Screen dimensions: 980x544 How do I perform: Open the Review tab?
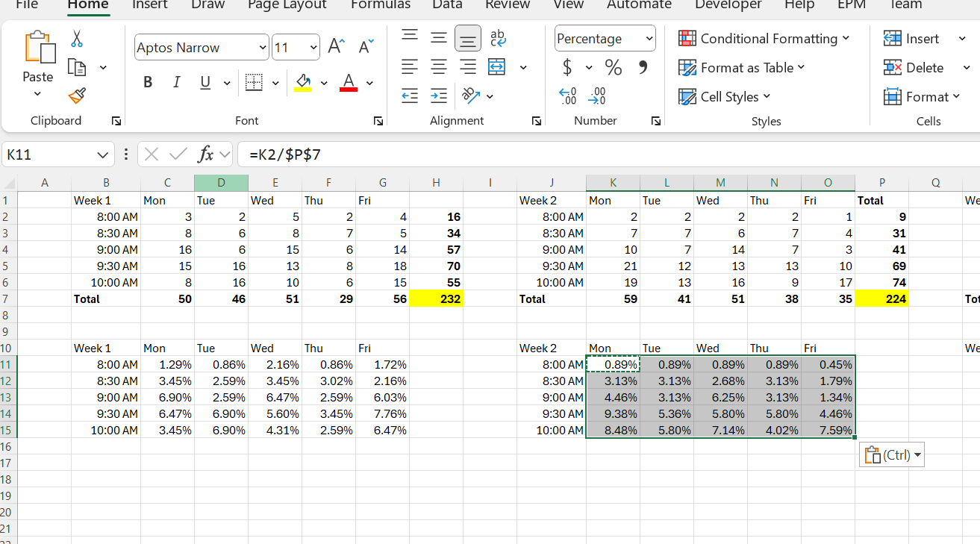tap(508, 4)
